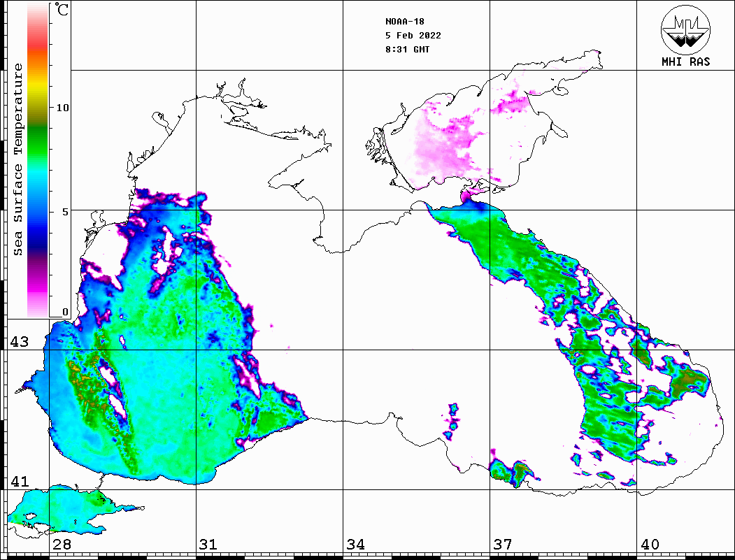Image resolution: width=735 pixels, height=560 pixels.
Task: Click the °C unit label on legend
Action: tap(62, 9)
